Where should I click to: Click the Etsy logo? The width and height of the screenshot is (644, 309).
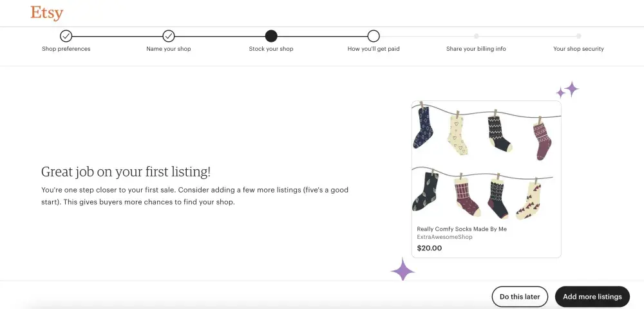point(46,13)
